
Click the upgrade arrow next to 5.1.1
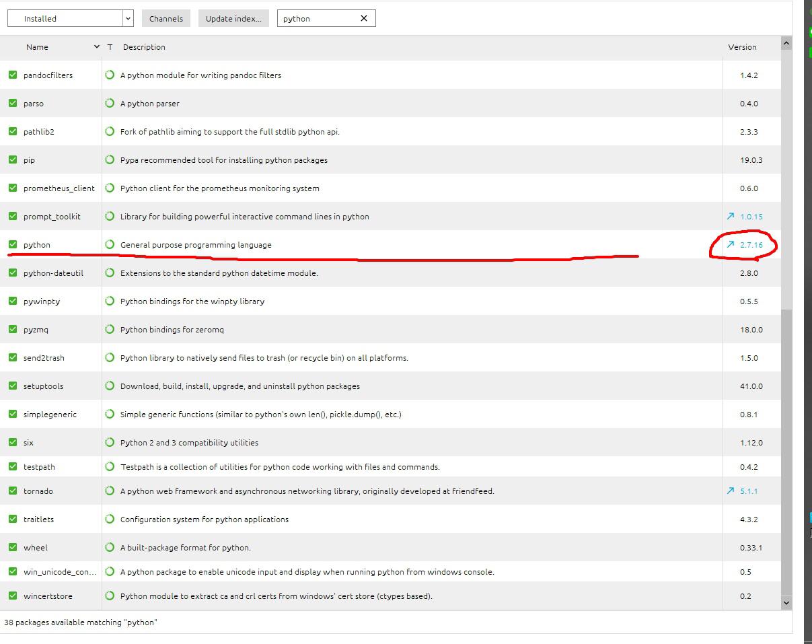pyautogui.click(x=731, y=491)
